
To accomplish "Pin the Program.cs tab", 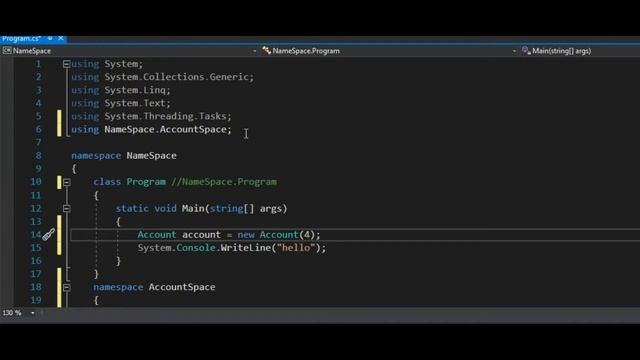I will (x=50, y=38).
